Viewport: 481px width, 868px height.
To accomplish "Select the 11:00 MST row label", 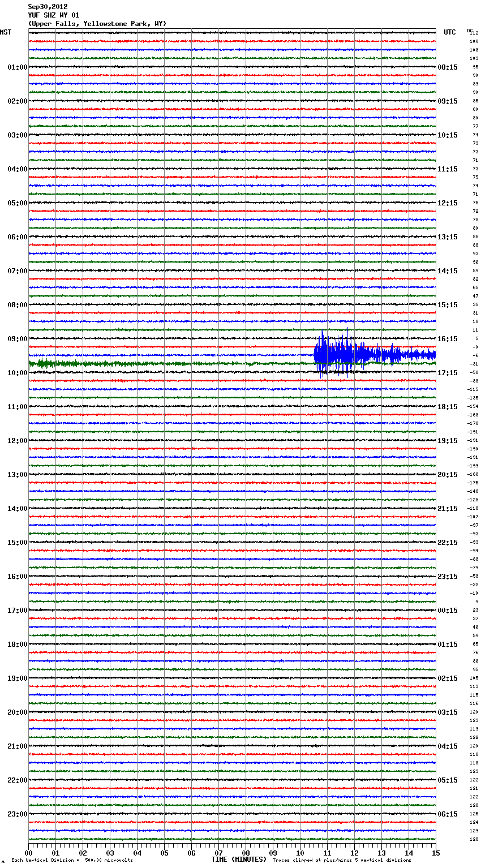I will point(18,407).
